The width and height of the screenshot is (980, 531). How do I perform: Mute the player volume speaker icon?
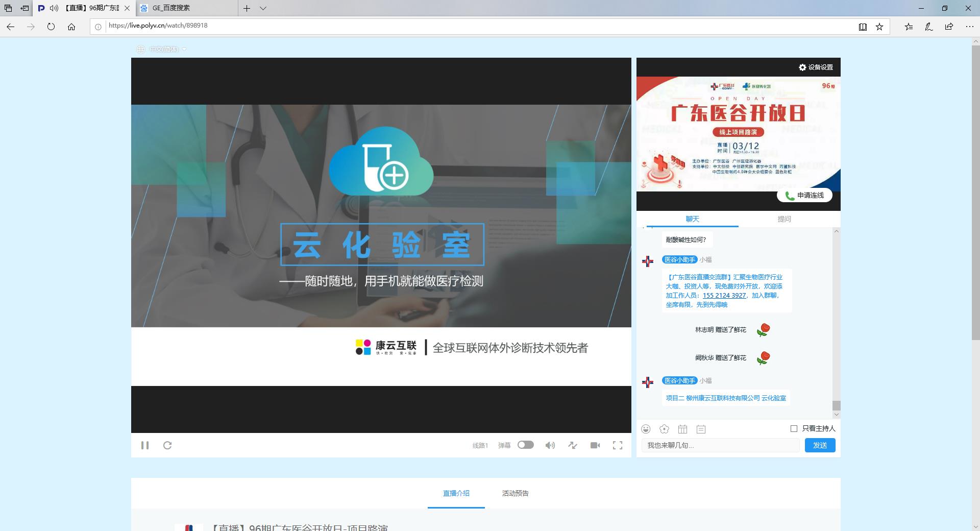click(x=550, y=445)
